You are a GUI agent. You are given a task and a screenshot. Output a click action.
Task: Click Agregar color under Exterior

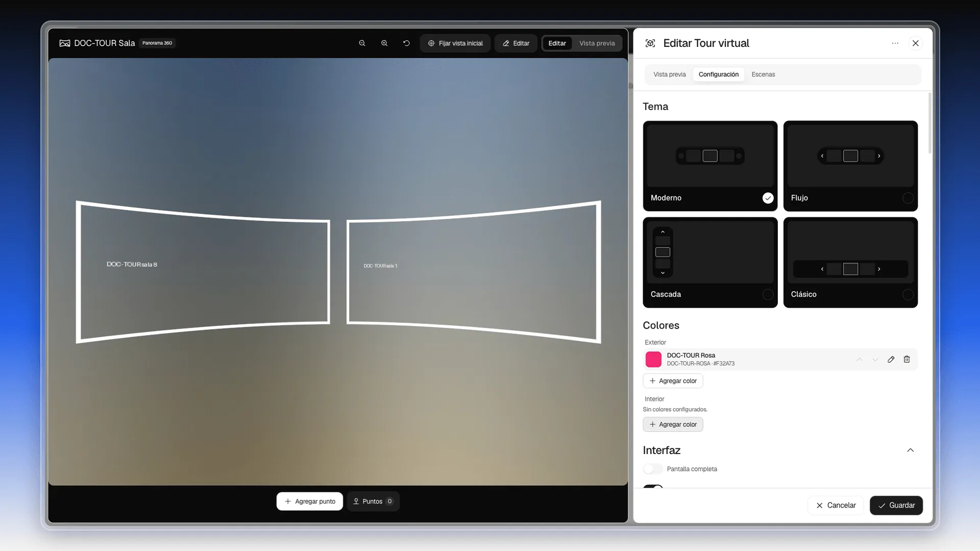point(673,381)
